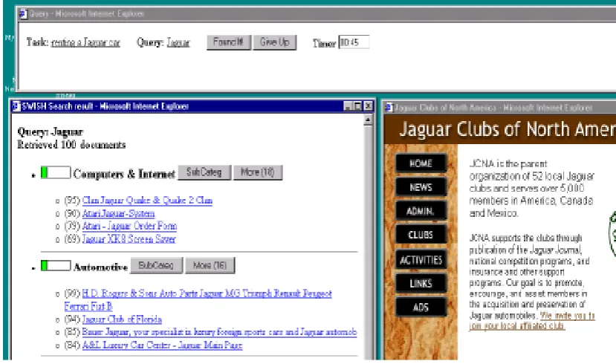616x364 pixels.
Task: Click the ADMIN. button on the Jaguar Clubs page
Action: tap(421, 211)
